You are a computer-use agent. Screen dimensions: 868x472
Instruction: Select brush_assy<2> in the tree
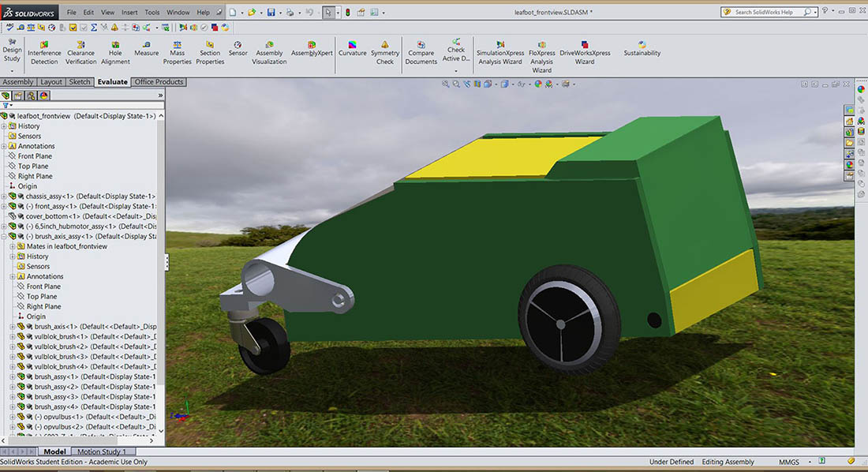(87, 387)
